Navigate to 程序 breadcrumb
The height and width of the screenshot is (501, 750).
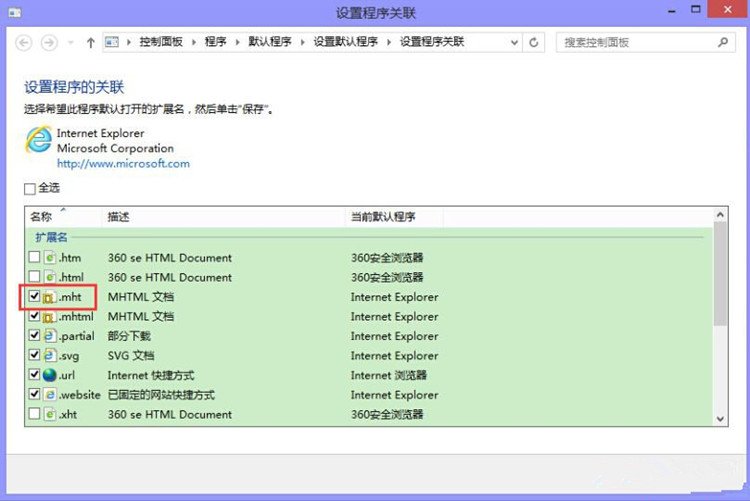pyautogui.click(x=215, y=42)
